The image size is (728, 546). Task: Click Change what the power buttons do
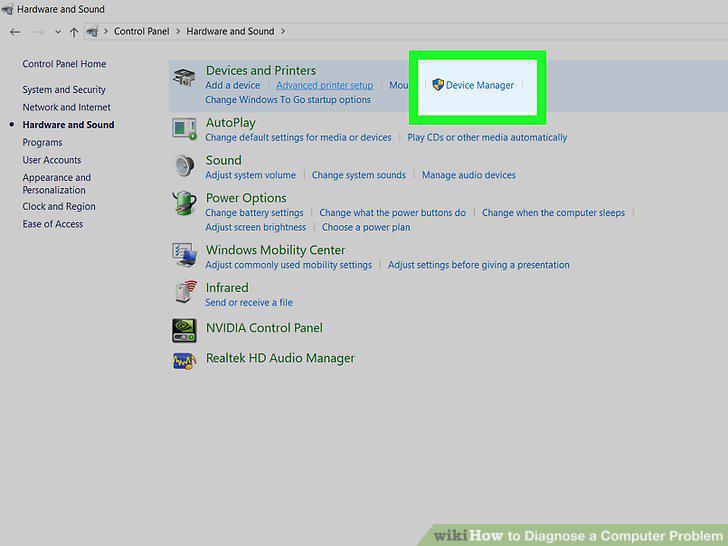(x=392, y=213)
